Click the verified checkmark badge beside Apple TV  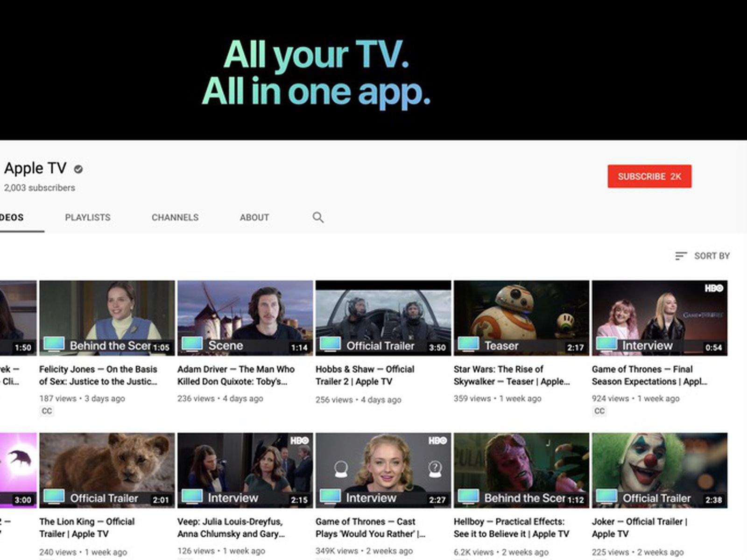click(x=78, y=169)
